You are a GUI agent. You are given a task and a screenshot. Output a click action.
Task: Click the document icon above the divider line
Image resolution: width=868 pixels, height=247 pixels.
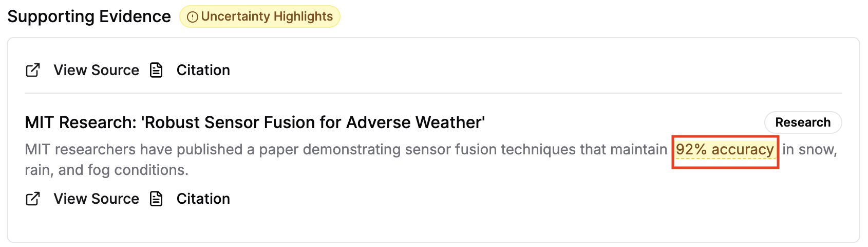coord(156,70)
